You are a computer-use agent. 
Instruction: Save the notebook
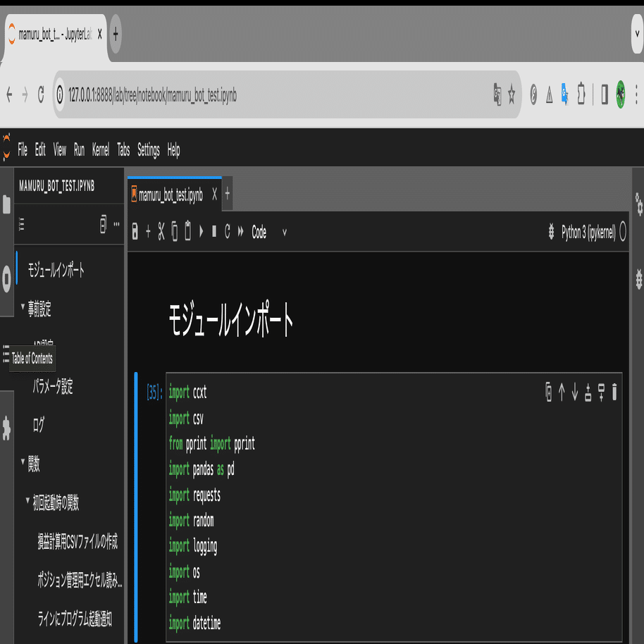(x=135, y=232)
